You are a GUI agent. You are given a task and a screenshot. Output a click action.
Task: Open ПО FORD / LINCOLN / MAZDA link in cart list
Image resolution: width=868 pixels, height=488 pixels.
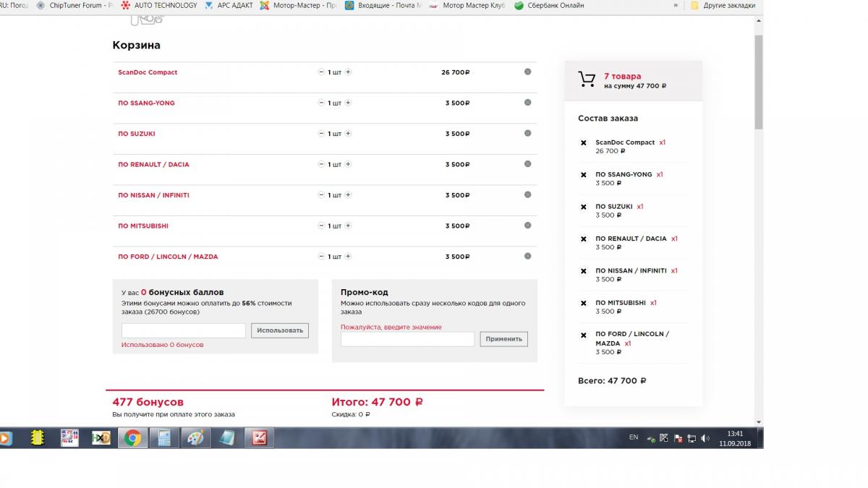click(x=168, y=257)
